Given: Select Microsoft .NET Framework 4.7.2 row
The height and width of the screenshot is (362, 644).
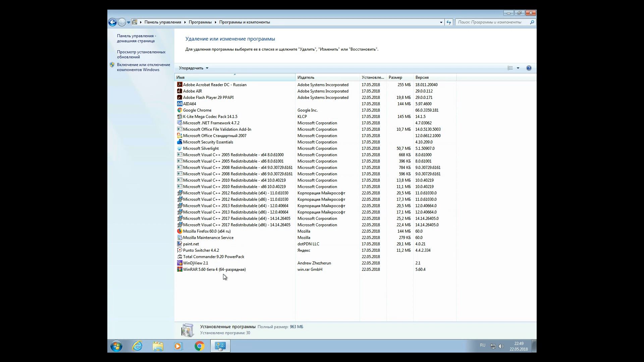Looking at the screenshot, I should click(315, 123).
